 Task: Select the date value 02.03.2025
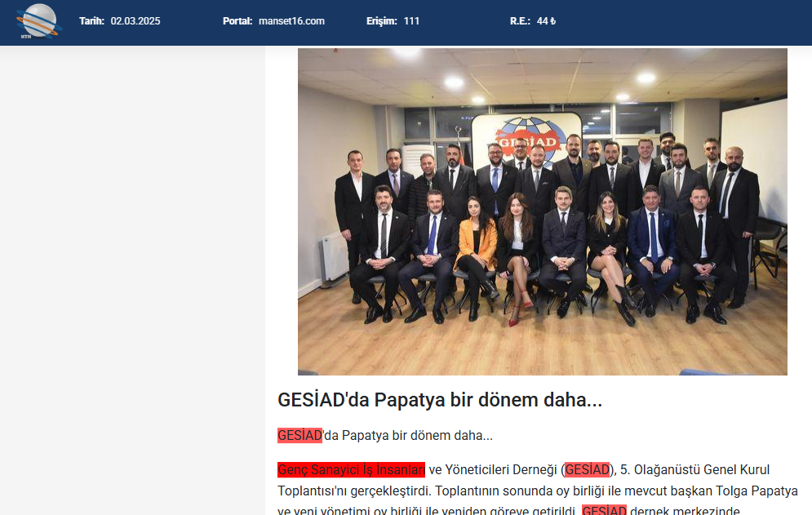click(x=135, y=21)
